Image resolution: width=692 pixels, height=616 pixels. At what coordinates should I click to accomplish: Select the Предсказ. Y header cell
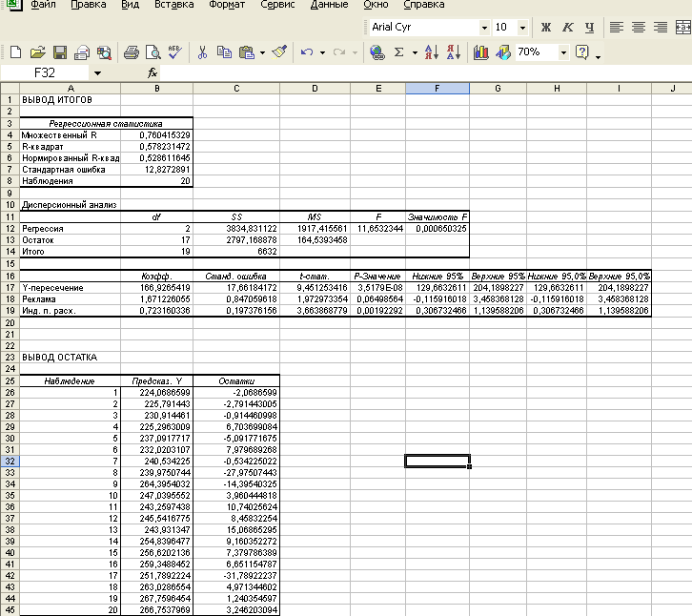(156, 380)
